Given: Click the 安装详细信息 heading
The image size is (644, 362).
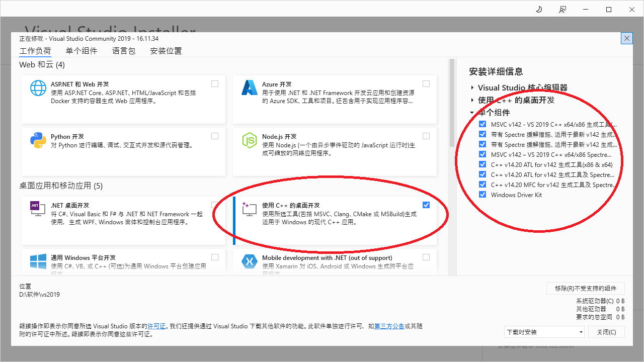Looking at the screenshot, I should (x=496, y=72).
